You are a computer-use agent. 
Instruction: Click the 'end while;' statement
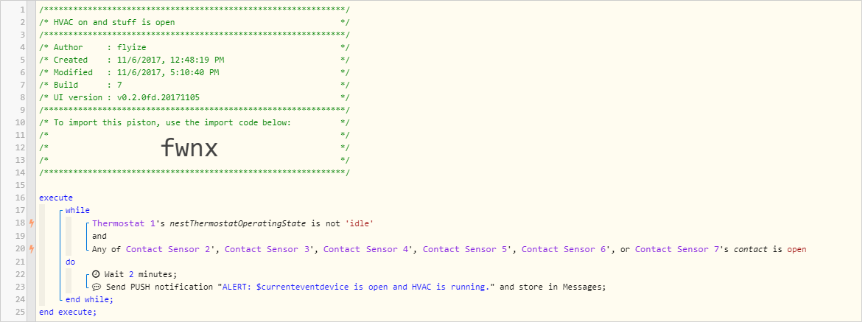click(89, 300)
